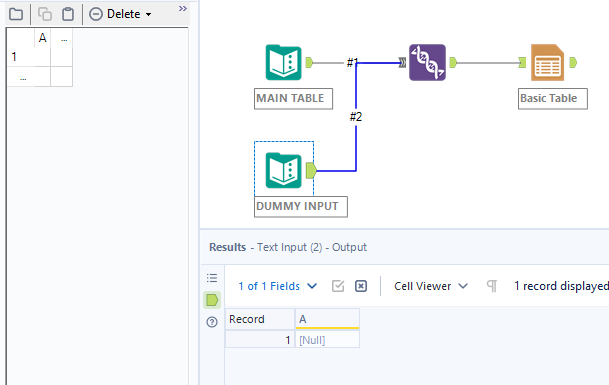Click the Record column header
Viewport: 609px width, 385px height.
[260, 319]
